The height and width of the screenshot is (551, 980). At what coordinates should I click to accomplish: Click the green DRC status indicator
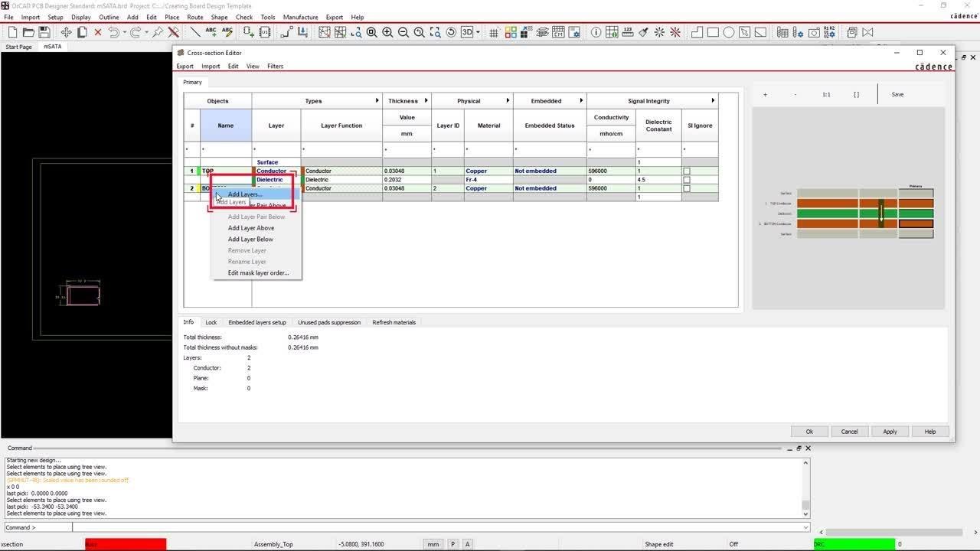click(x=854, y=544)
